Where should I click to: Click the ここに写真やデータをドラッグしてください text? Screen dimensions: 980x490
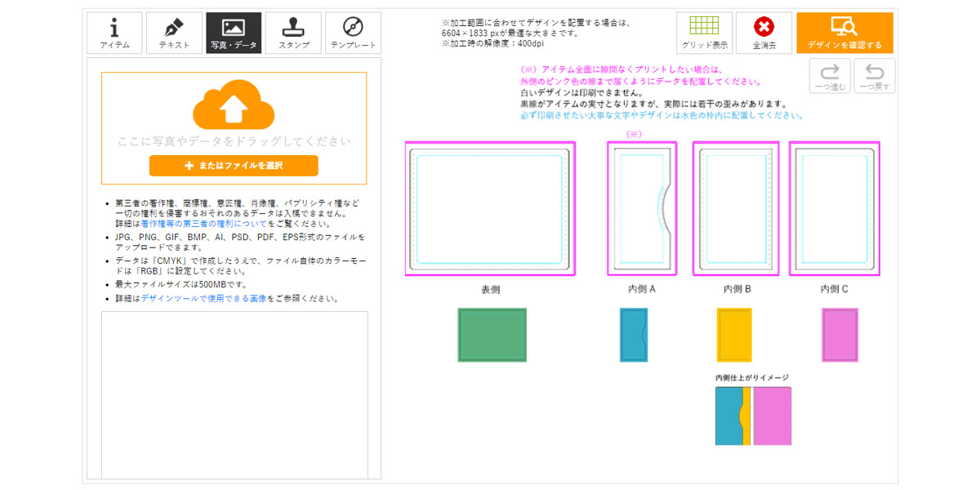[234, 141]
